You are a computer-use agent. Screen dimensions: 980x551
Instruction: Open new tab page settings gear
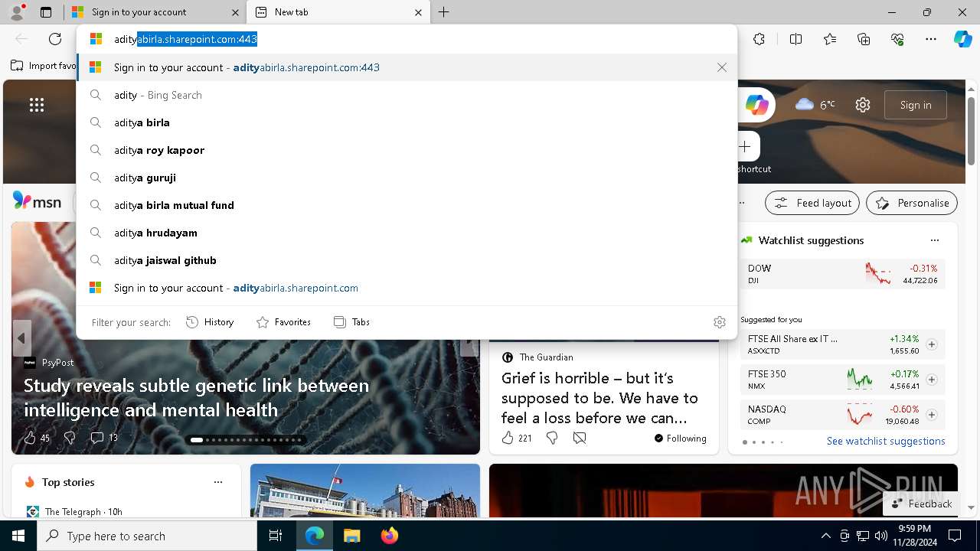[863, 105]
